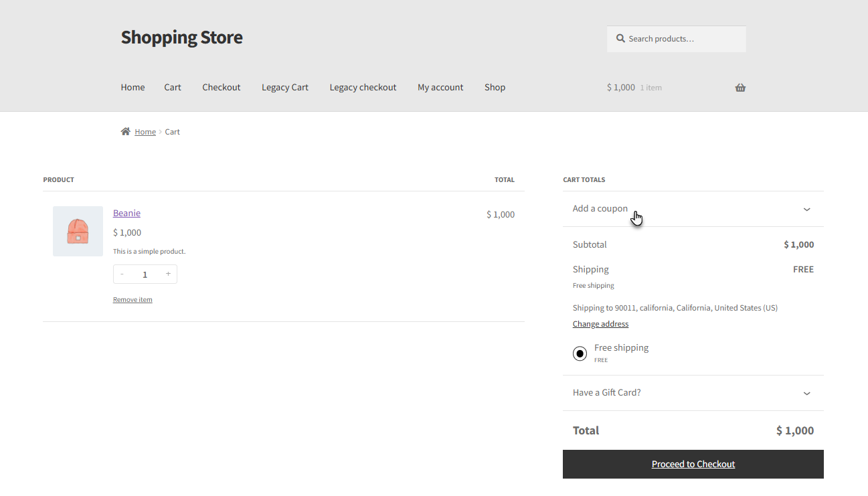Click the Cart Totals heading text

(x=584, y=179)
